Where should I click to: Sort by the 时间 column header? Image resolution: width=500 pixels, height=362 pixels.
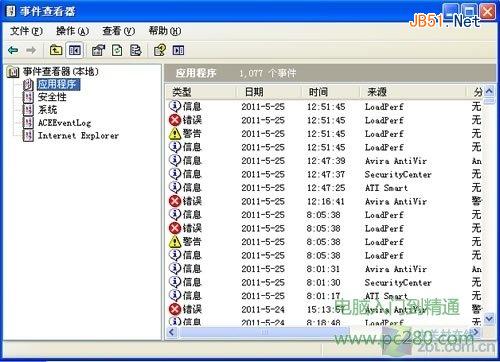[x=330, y=92]
